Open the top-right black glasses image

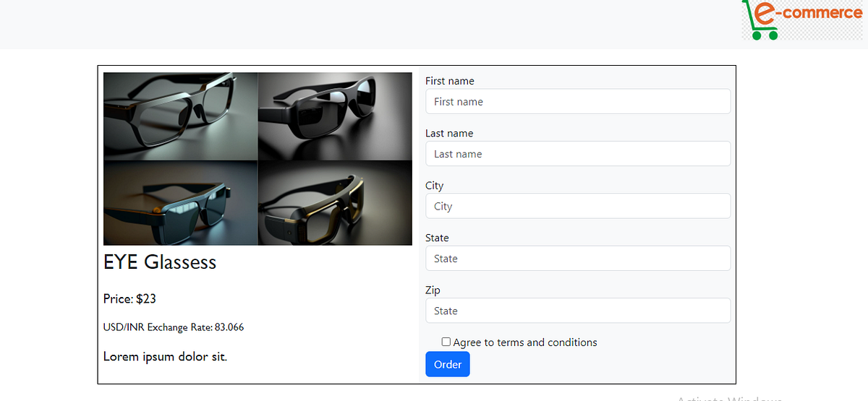pos(335,116)
